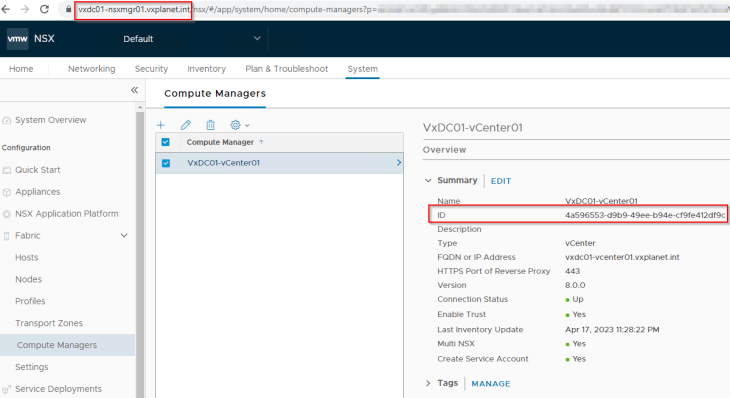730x398 pixels.
Task: Click the browser back arrow
Action: 6,9
